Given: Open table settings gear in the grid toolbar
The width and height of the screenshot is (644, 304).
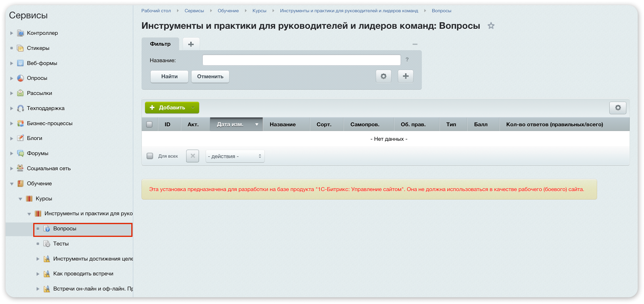Looking at the screenshot, I should point(618,108).
